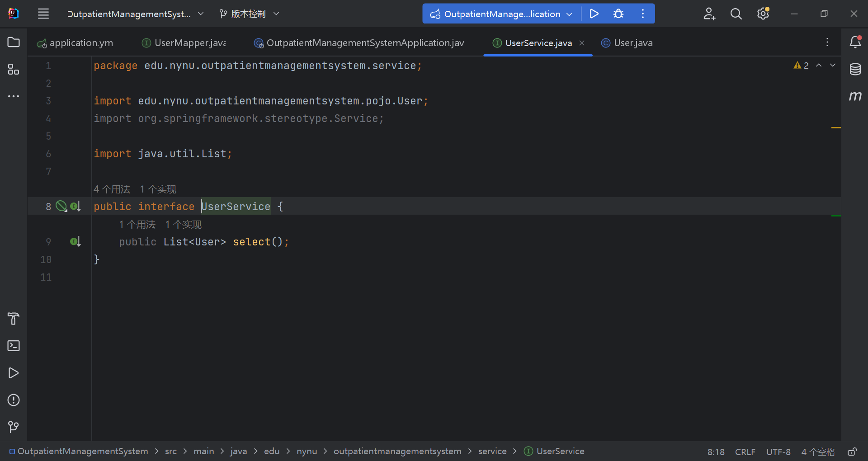The height and width of the screenshot is (461, 868).
Task: Click the UserService breadcrumb
Action: [x=554, y=452]
